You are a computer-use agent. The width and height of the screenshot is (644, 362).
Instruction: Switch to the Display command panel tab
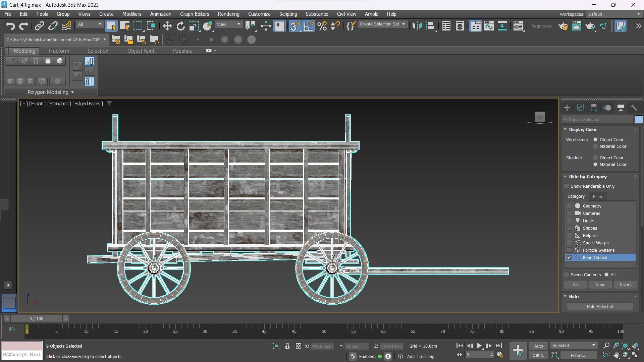pos(621,108)
